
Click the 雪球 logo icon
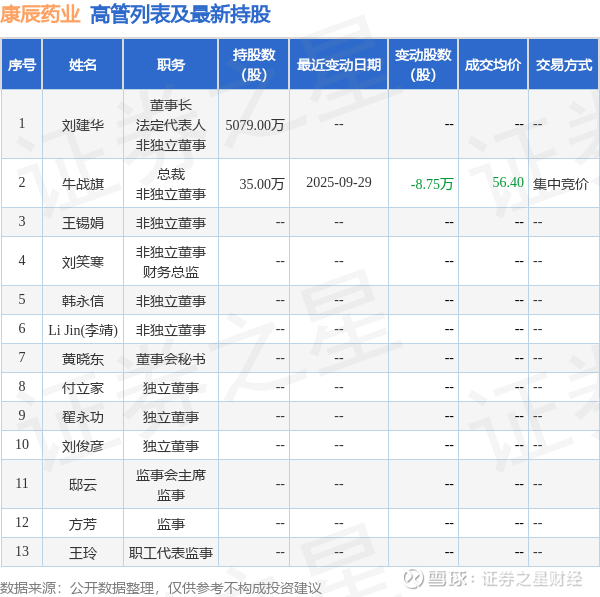(x=414, y=578)
